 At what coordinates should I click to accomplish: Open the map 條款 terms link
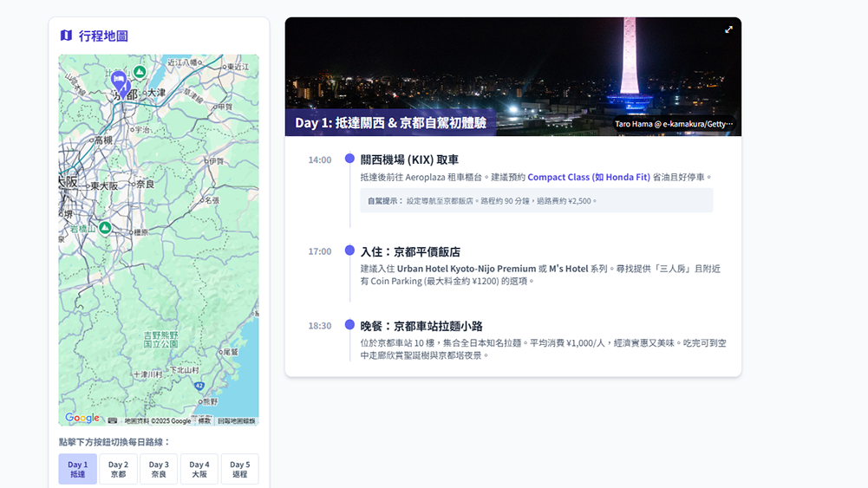click(205, 421)
